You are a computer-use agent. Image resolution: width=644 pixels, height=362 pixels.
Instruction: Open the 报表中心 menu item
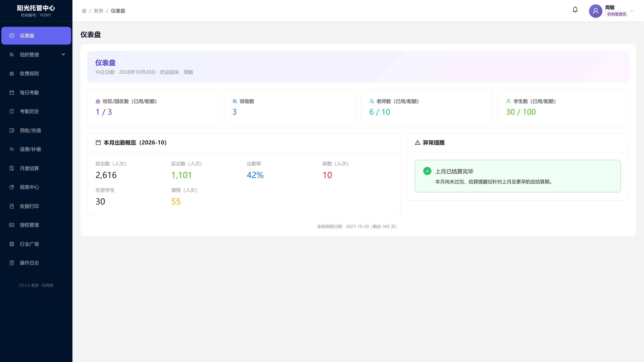36,187
